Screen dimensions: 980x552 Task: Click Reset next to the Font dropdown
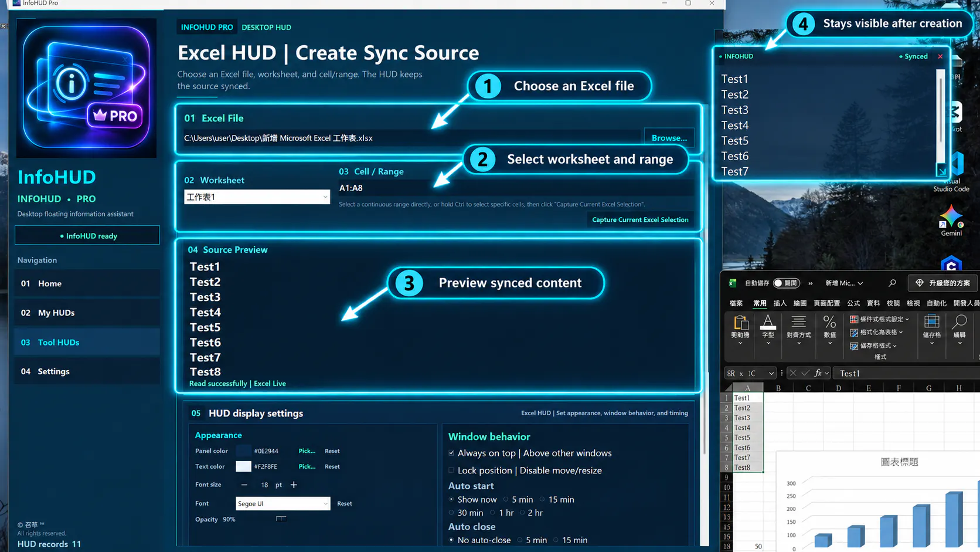tap(345, 503)
